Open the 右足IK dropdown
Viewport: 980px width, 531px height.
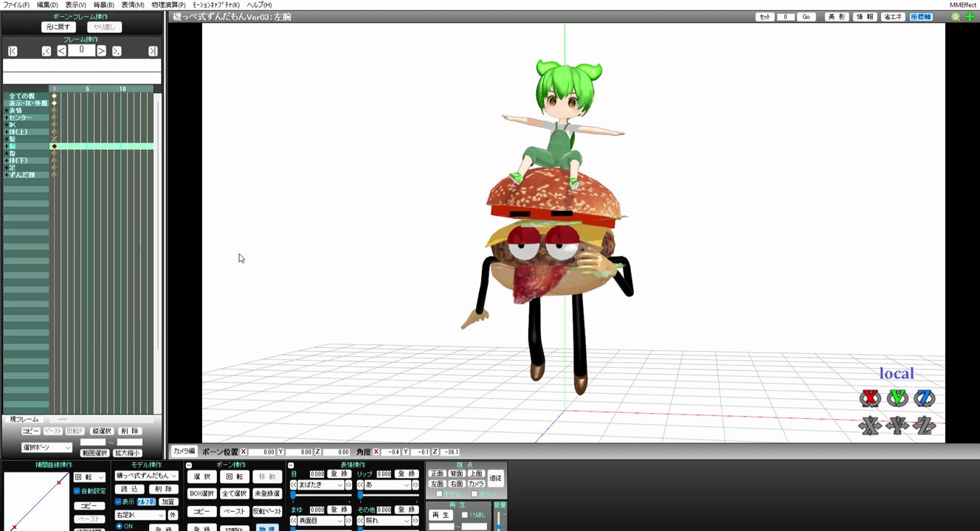[x=140, y=516]
